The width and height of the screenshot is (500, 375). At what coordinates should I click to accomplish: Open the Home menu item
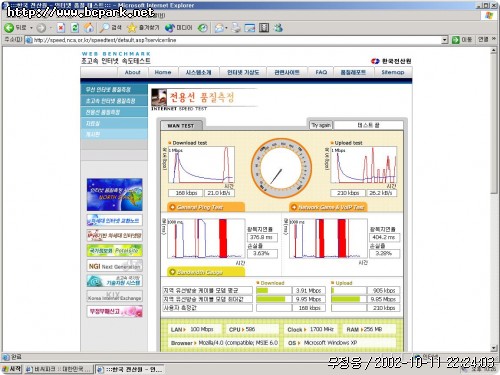click(163, 72)
